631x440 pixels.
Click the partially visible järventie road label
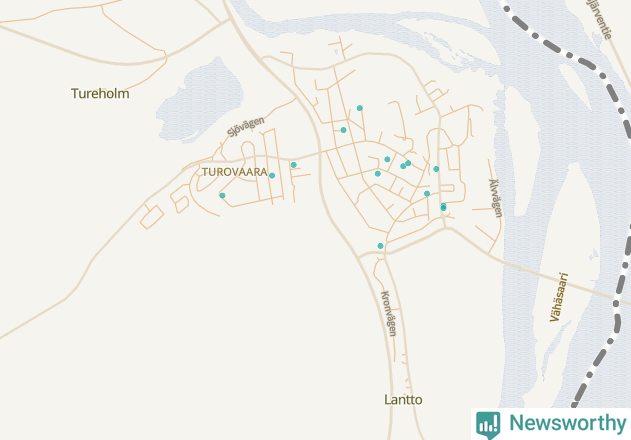pyautogui.click(x=599, y=19)
